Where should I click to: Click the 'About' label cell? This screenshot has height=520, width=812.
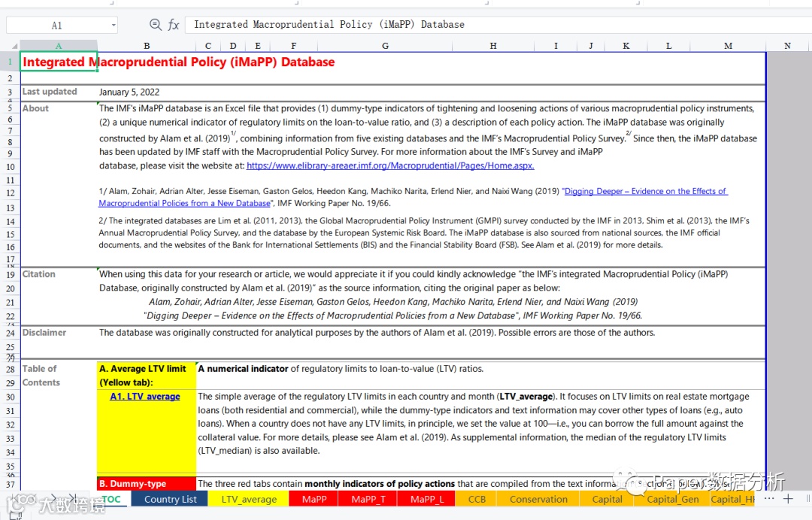pos(35,108)
